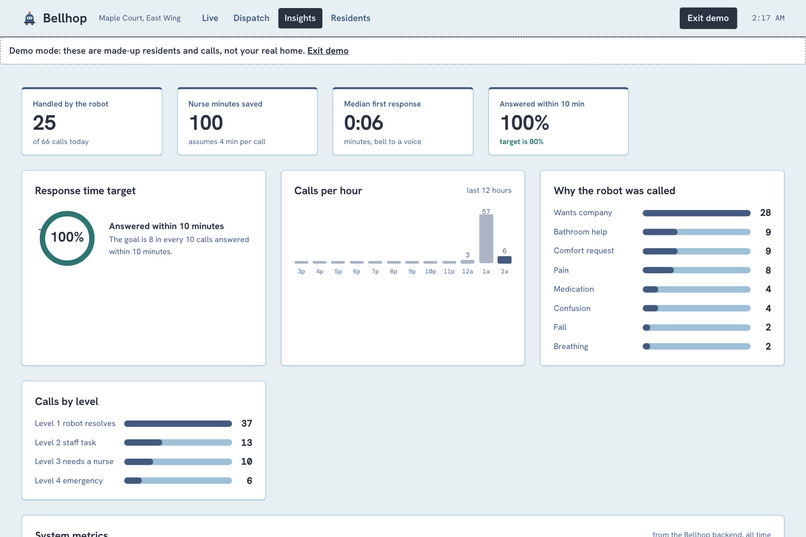Click the 2a bar in Calls per hour
The height and width of the screenshot is (537, 806).
504,260
